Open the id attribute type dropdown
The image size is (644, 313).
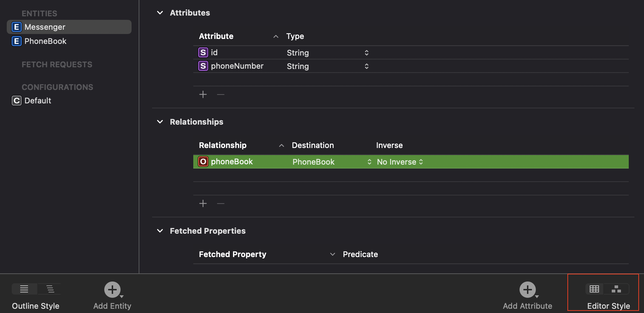click(x=366, y=53)
